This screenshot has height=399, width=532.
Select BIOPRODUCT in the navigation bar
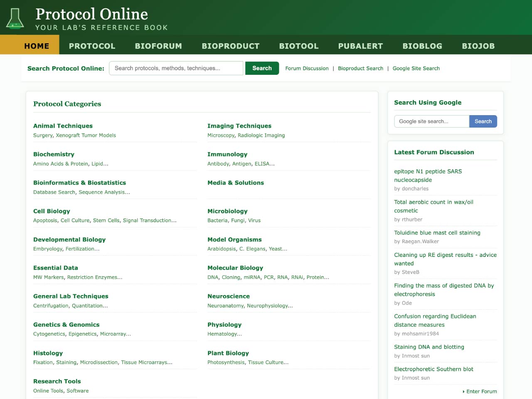click(231, 46)
